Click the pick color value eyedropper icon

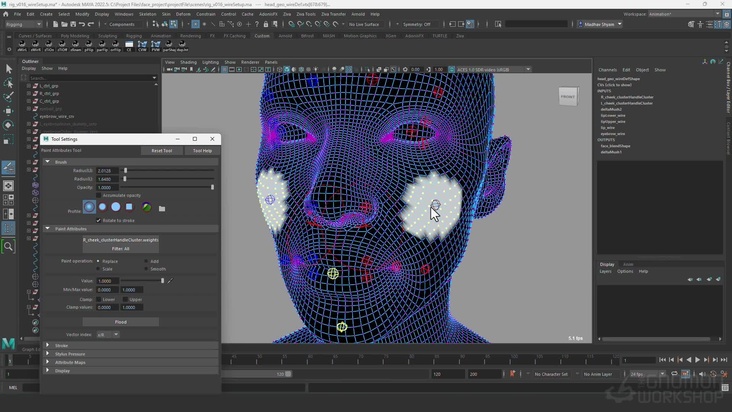point(170,281)
